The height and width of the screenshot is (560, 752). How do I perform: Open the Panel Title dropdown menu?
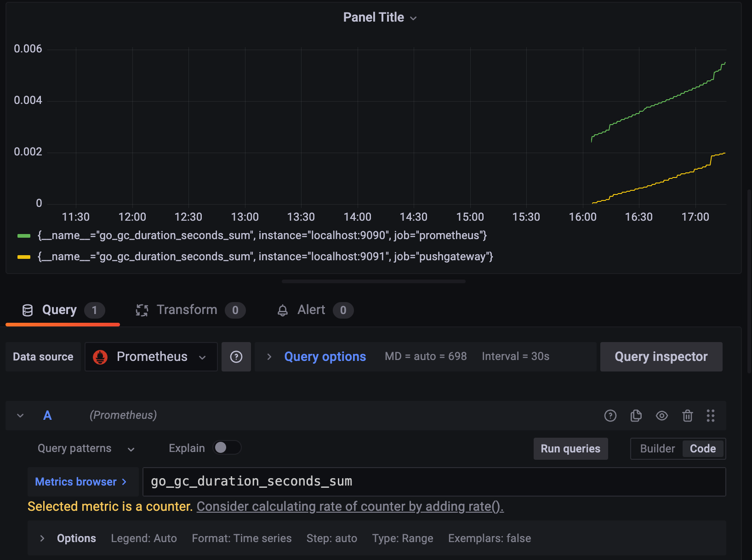[x=380, y=17]
